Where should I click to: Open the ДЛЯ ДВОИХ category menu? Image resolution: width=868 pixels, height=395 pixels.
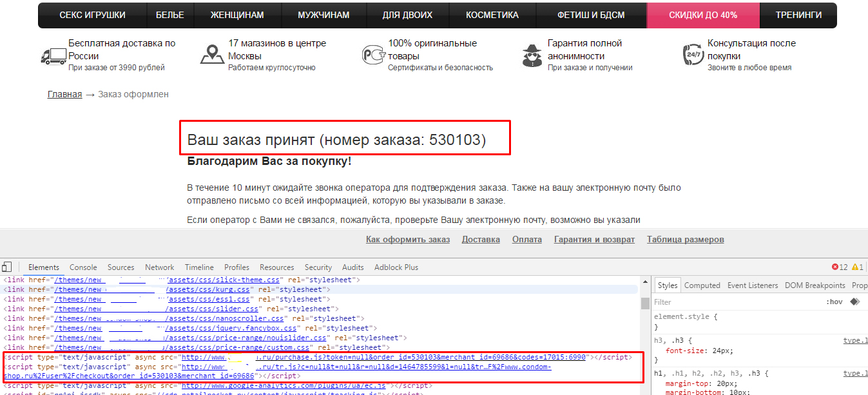point(407,15)
